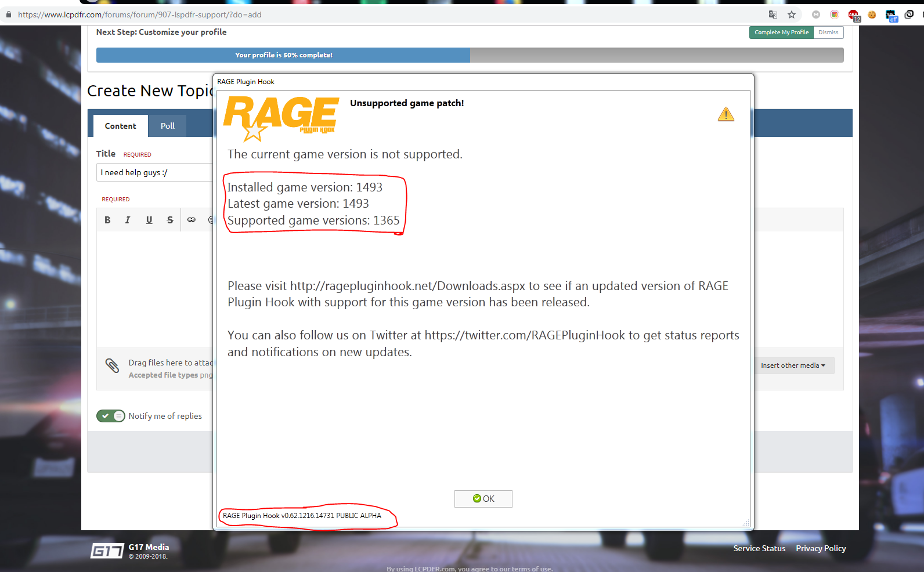
Task: Open the Adblock Plus extension icon
Action: pyautogui.click(x=853, y=15)
